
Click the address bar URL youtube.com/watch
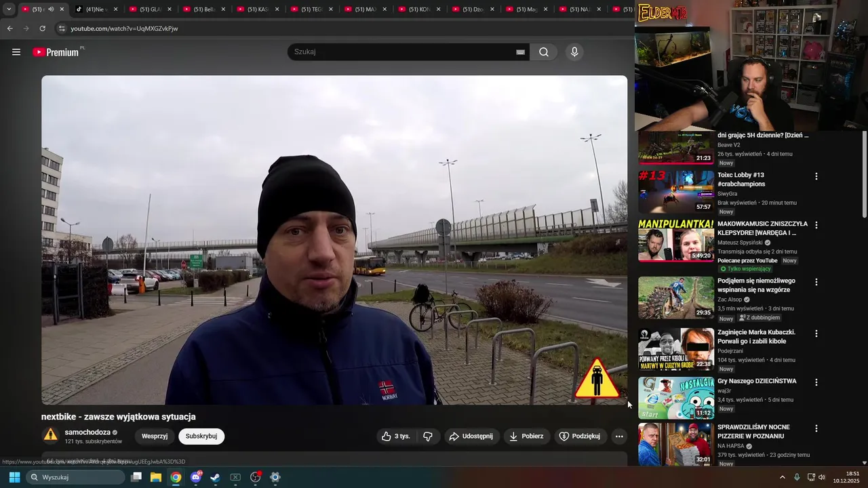[x=124, y=28]
